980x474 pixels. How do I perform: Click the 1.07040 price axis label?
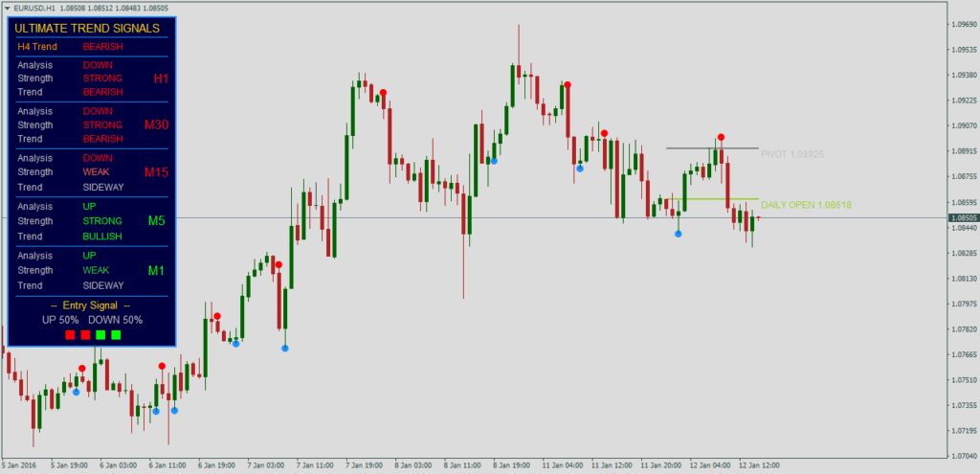(964, 456)
